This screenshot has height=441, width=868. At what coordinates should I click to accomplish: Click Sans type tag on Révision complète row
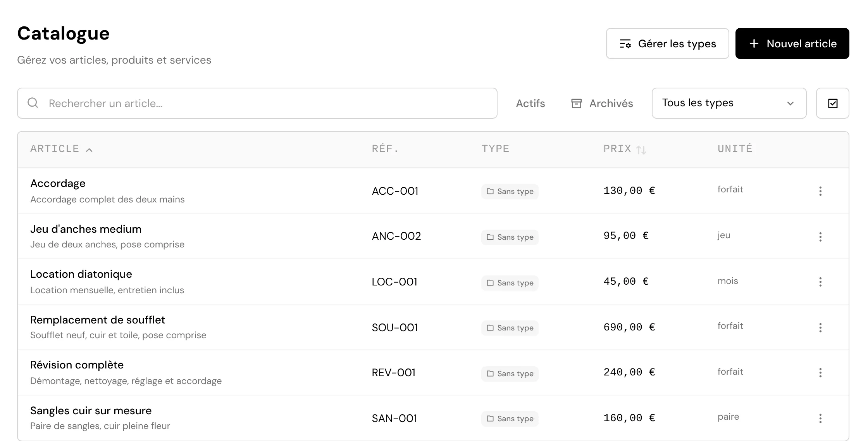(x=510, y=374)
